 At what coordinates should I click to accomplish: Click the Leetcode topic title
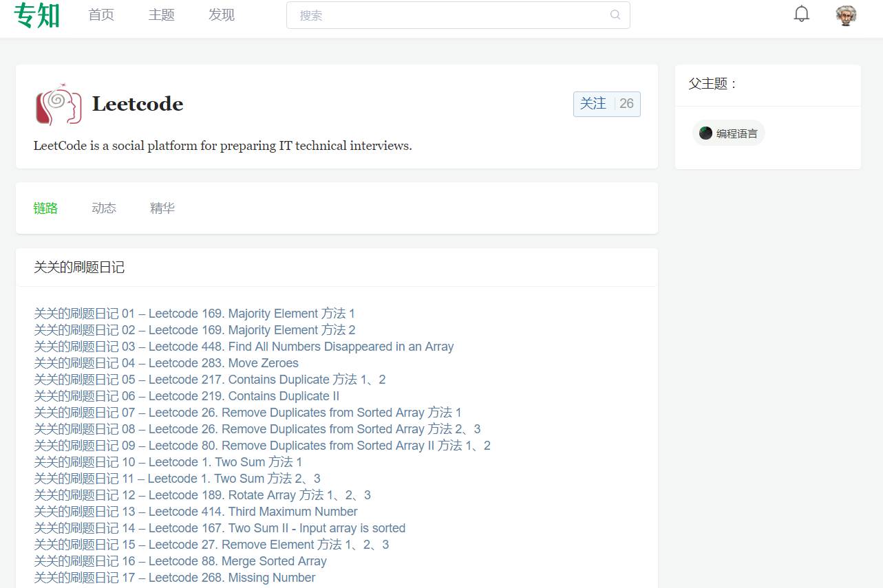pyautogui.click(x=138, y=104)
